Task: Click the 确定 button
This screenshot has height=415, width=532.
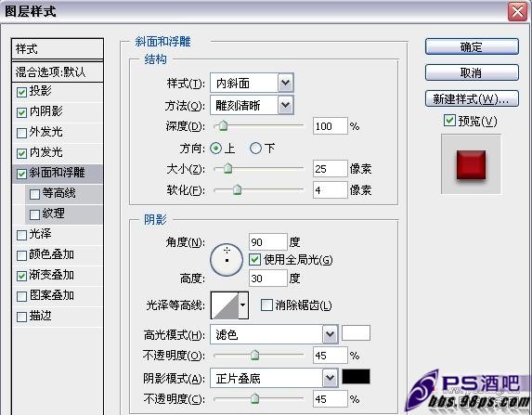Action: click(x=472, y=46)
